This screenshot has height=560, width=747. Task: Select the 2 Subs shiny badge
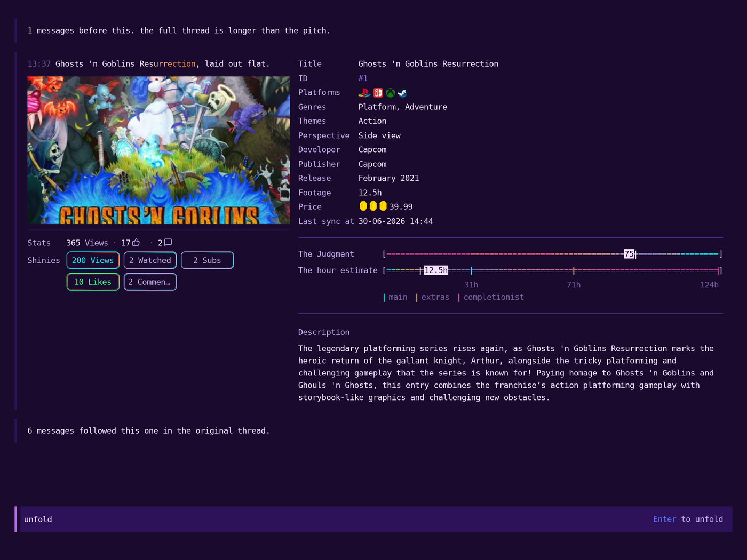207,260
